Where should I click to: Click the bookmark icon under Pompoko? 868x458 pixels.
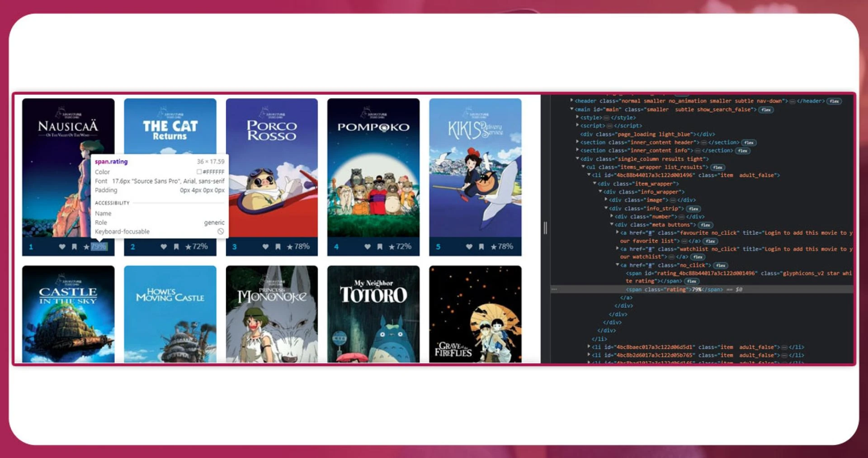click(x=380, y=247)
